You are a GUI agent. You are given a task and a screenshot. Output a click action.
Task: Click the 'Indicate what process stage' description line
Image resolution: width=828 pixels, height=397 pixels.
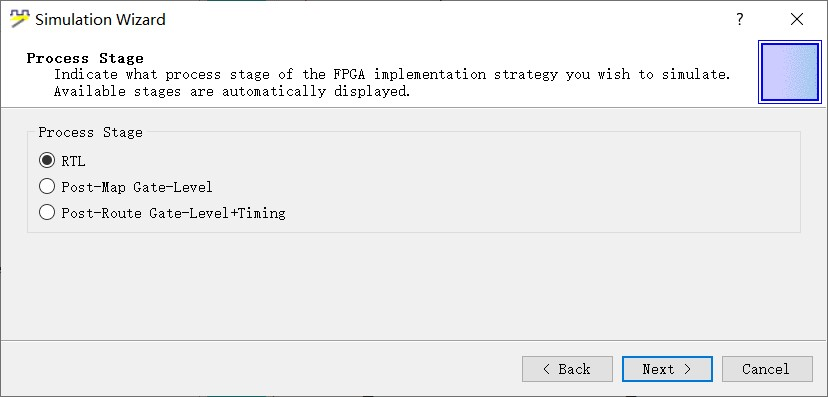(392, 74)
